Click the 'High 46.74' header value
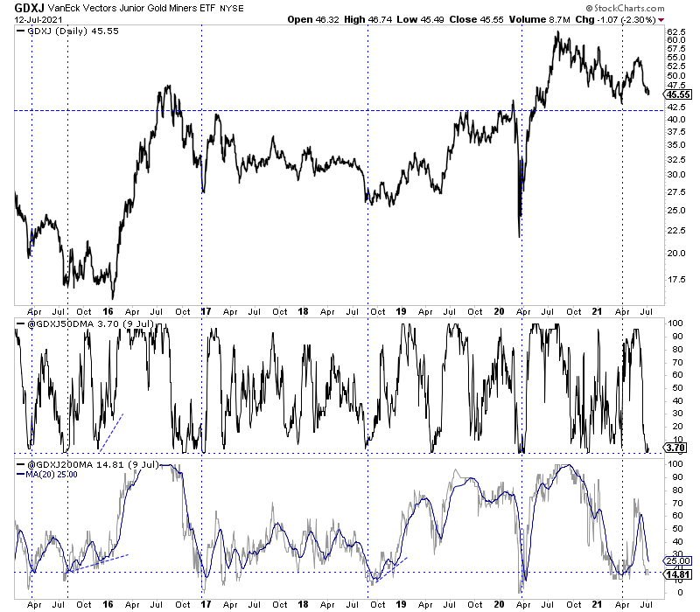700x612 pixels. coord(368,19)
